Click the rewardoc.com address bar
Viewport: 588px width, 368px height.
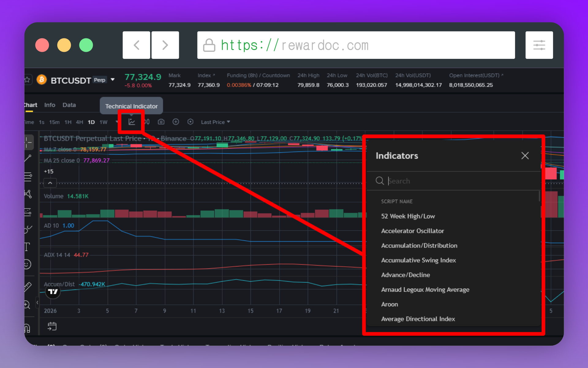tap(356, 45)
